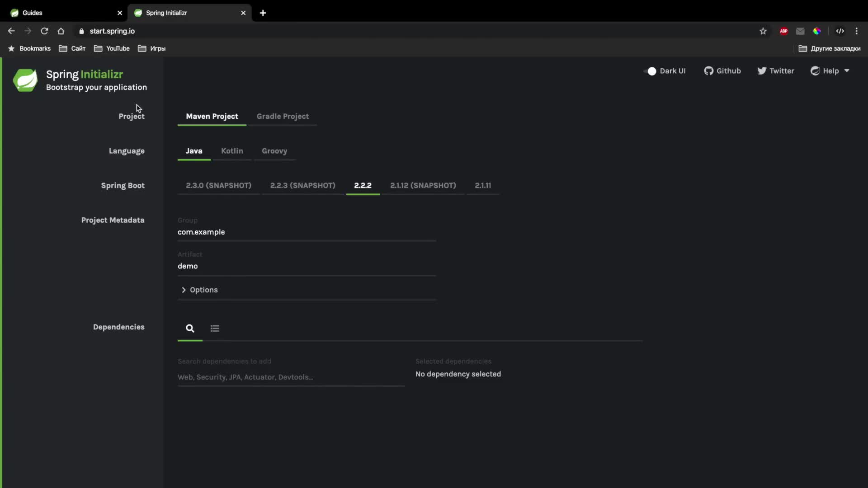Screen dimensions: 868x488
Task: Open Chrome three-dot menu
Action: coord(857,31)
